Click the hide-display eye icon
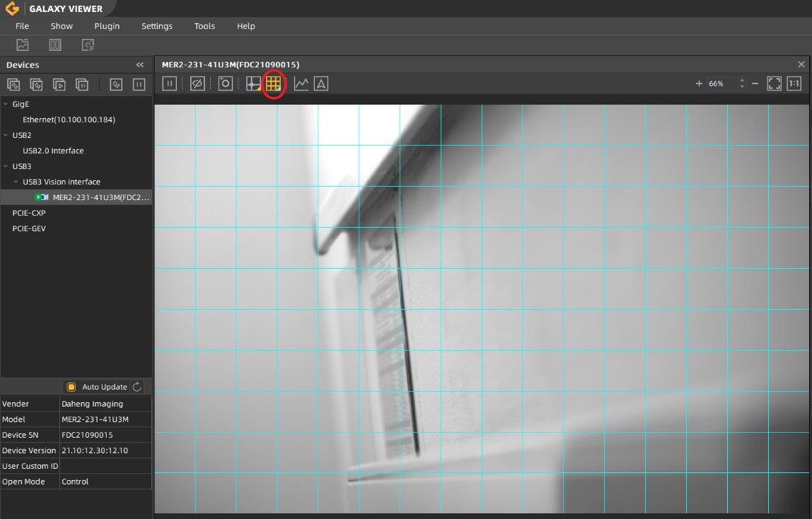The image size is (812, 519). [197, 83]
